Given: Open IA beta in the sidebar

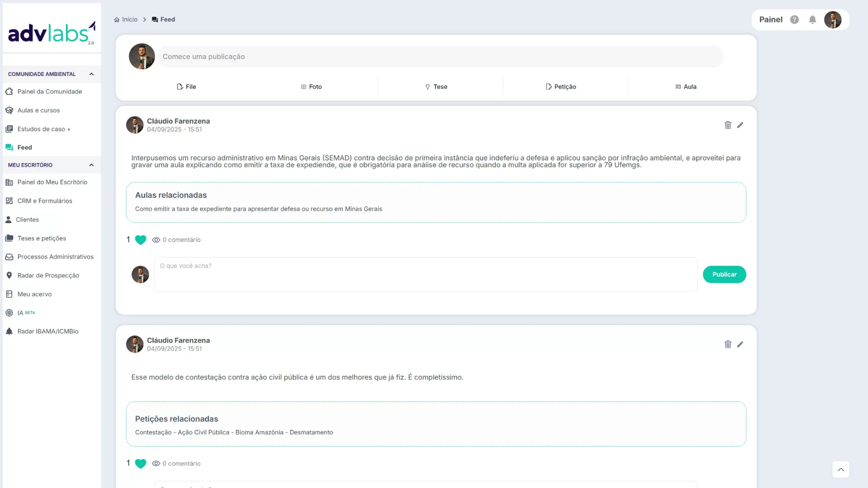Looking at the screenshot, I should tap(20, 313).
